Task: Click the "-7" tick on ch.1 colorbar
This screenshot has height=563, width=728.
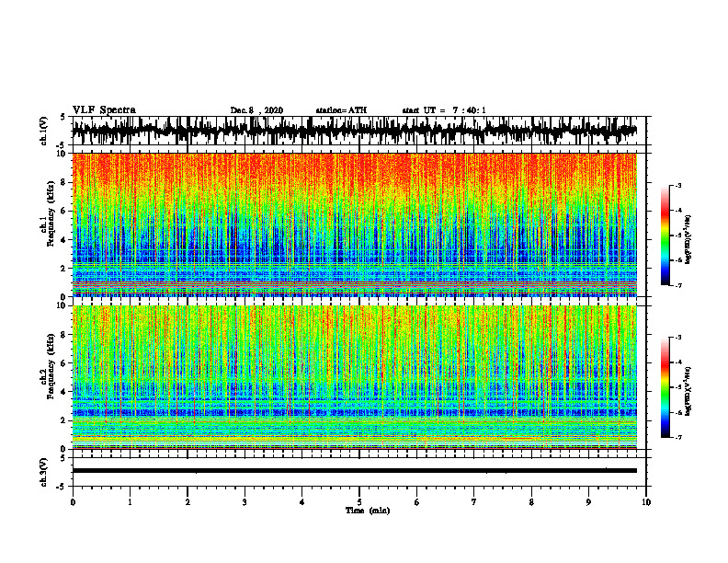Action: click(x=677, y=286)
